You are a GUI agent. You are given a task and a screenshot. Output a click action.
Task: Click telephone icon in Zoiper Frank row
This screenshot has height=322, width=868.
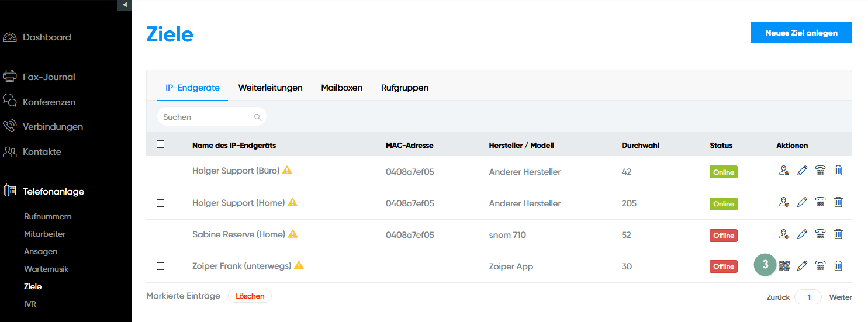(820, 266)
